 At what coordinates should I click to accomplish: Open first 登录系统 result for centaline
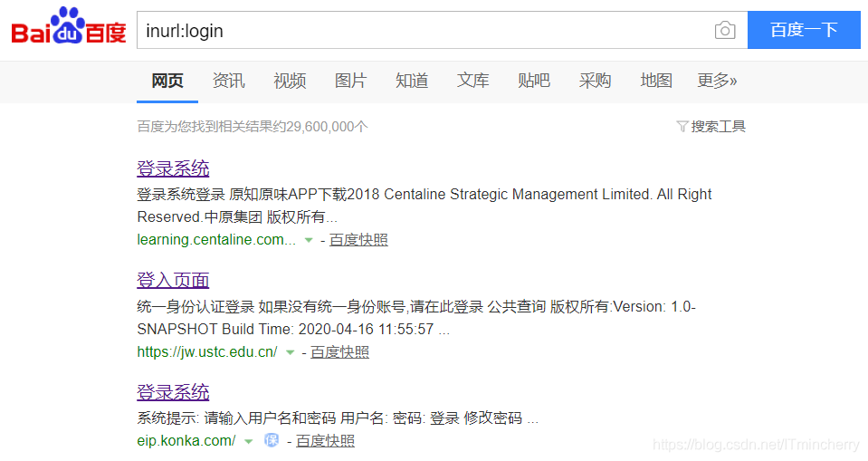[173, 168]
